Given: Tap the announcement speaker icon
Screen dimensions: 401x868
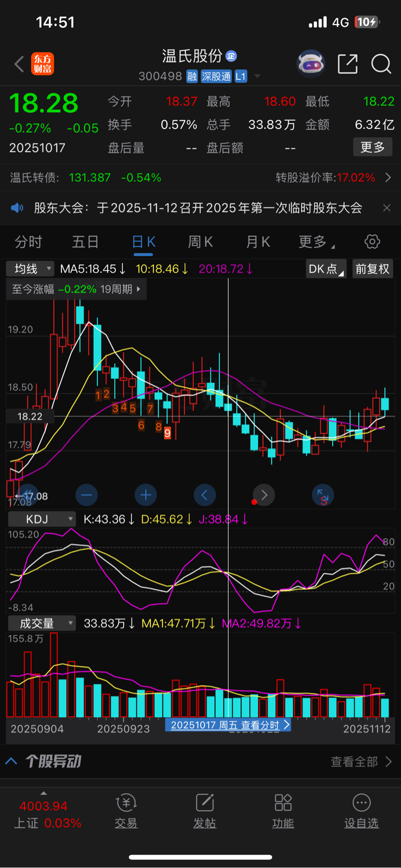Looking at the screenshot, I should coord(17,208).
